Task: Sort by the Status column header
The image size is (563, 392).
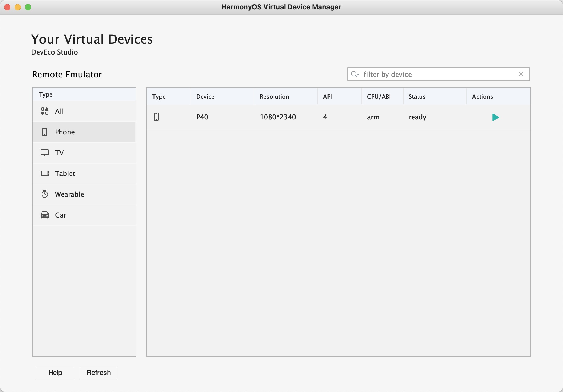Action: point(435,97)
